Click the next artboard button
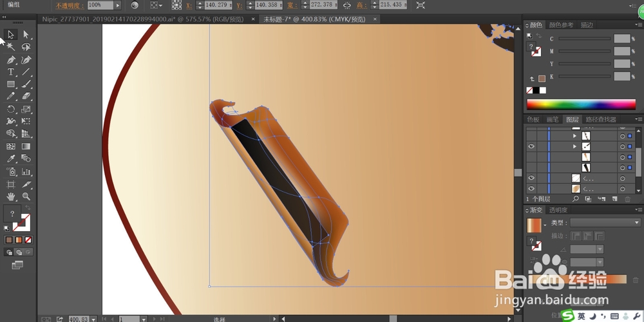644x322 pixels. tap(155, 319)
